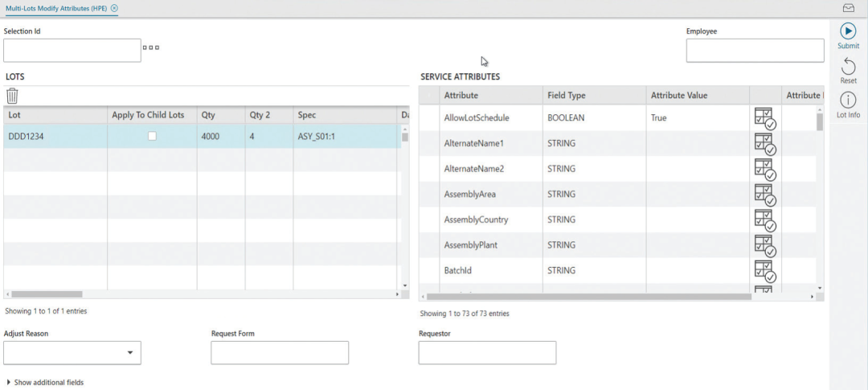
Task: Open the Adjust Reason dropdown
Action: pyautogui.click(x=129, y=353)
